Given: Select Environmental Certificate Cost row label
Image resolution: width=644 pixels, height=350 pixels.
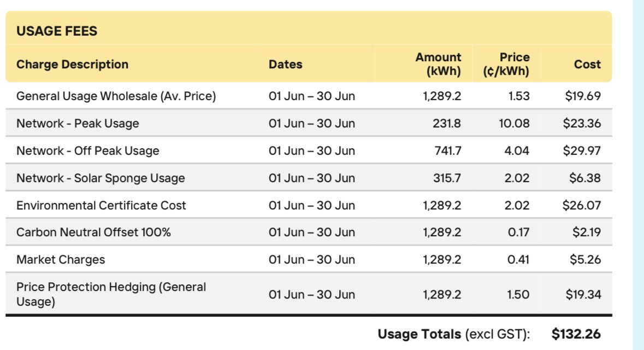Looking at the screenshot, I should coord(101,205).
